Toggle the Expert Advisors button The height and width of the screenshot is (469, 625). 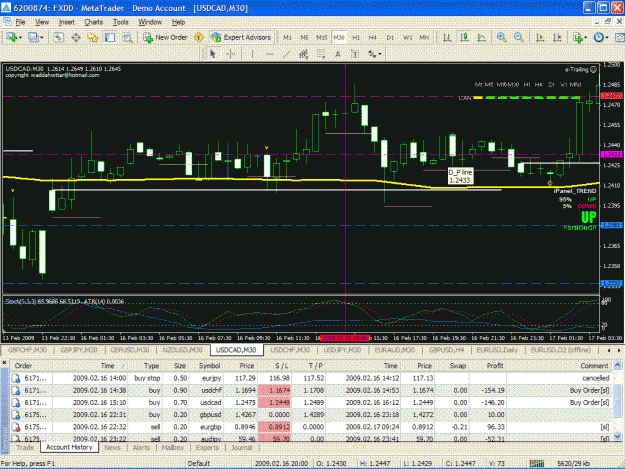coord(242,37)
